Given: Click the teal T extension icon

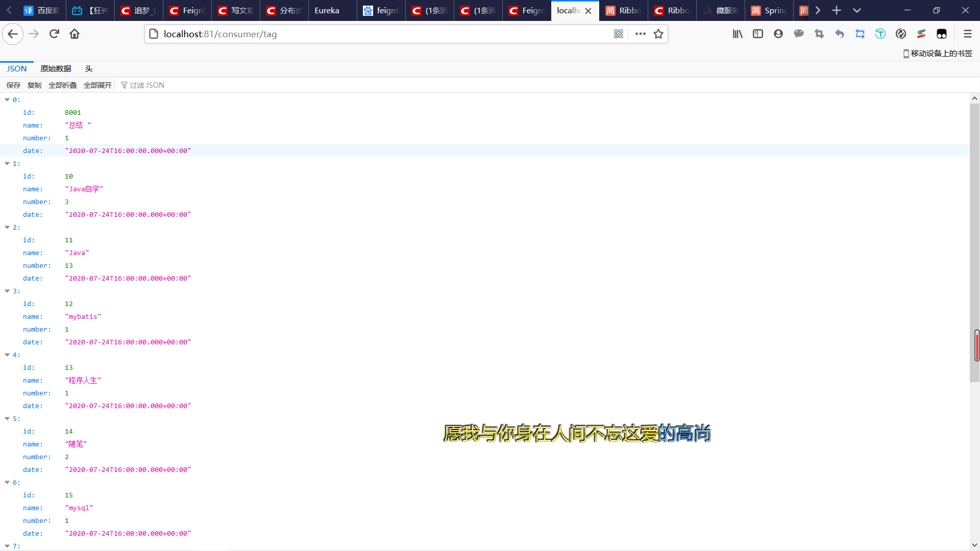Looking at the screenshot, I should click(x=880, y=34).
